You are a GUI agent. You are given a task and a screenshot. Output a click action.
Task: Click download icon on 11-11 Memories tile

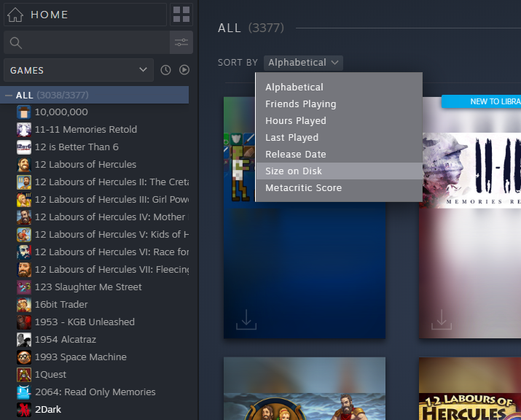tap(442, 319)
